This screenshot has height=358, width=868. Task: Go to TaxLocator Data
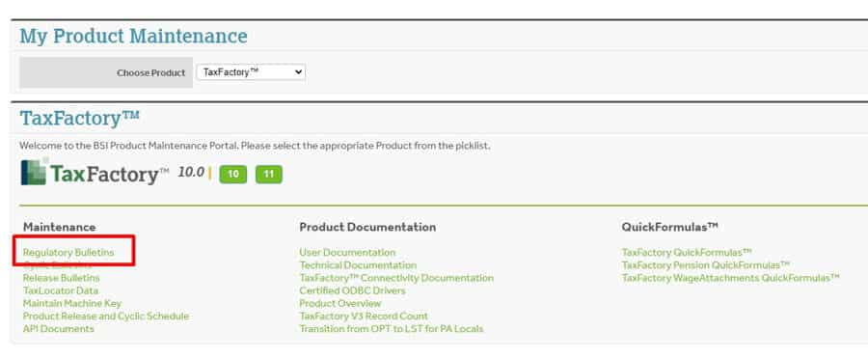click(x=61, y=290)
